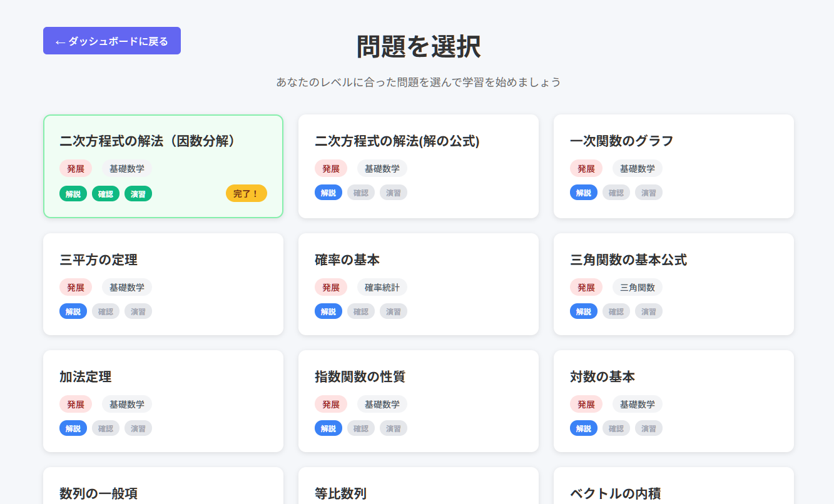Click 確認 step on the 三角関数の基本公式 card
This screenshot has width=834, height=504.
coord(616,311)
